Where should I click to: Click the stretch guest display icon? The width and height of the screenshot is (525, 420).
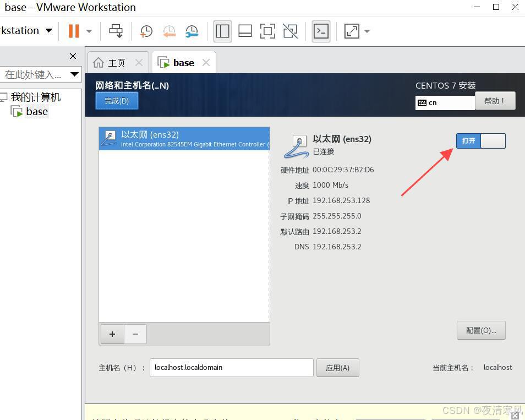(x=352, y=31)
